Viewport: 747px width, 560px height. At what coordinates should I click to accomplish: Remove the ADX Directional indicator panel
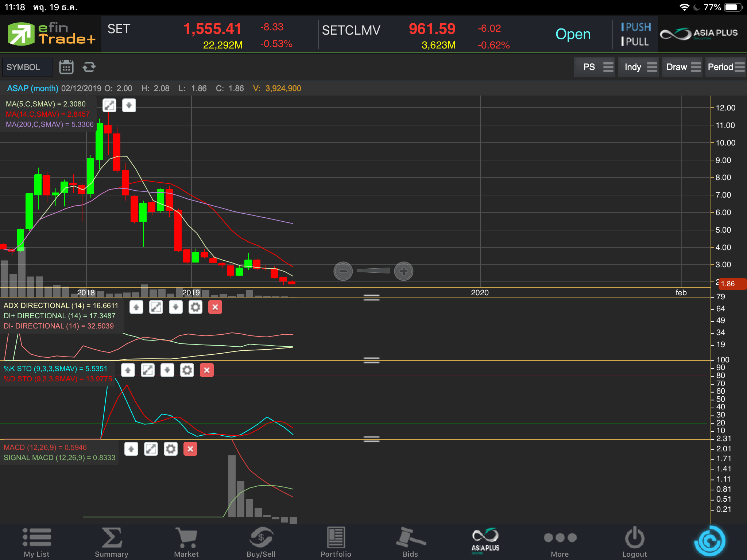click(215, 307)
